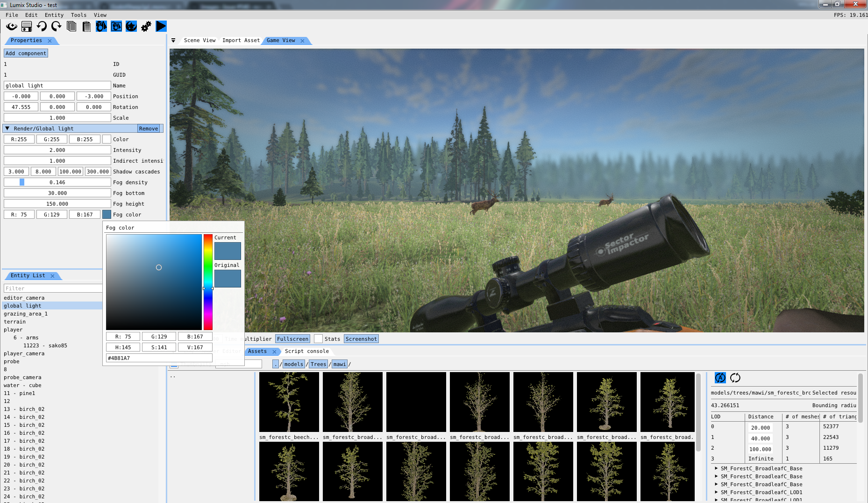868x503 pixels.
Task: Select 'editor_camera' in the Entity List
Action: click(x=24, y=298)
